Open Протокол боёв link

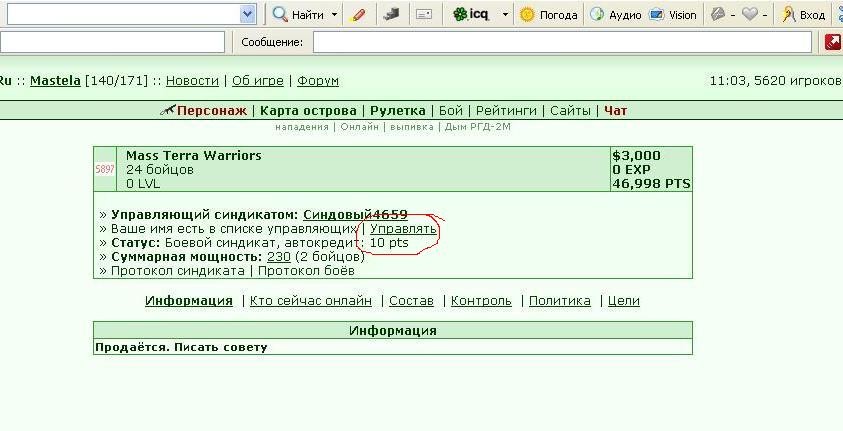coord(306,270)
